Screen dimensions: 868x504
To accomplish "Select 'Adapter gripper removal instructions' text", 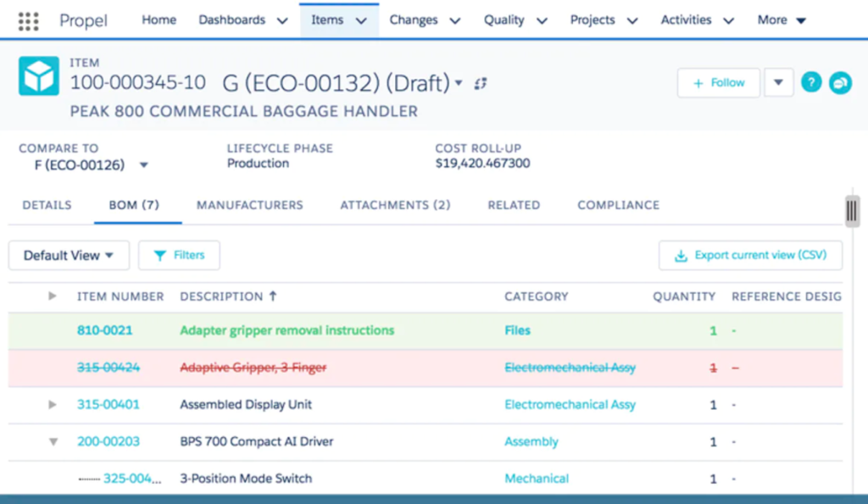I will [x=287, y=330].
